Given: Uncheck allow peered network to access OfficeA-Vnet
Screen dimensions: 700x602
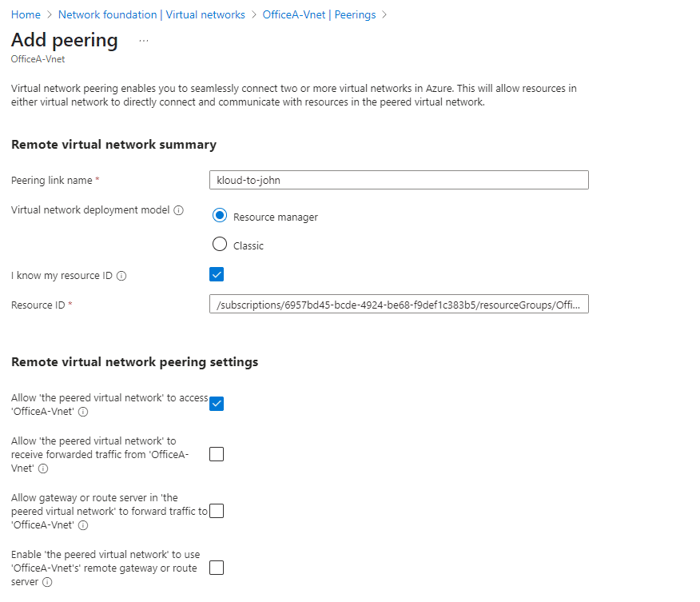Looking at the screenshot, I should tap(217, 403).
